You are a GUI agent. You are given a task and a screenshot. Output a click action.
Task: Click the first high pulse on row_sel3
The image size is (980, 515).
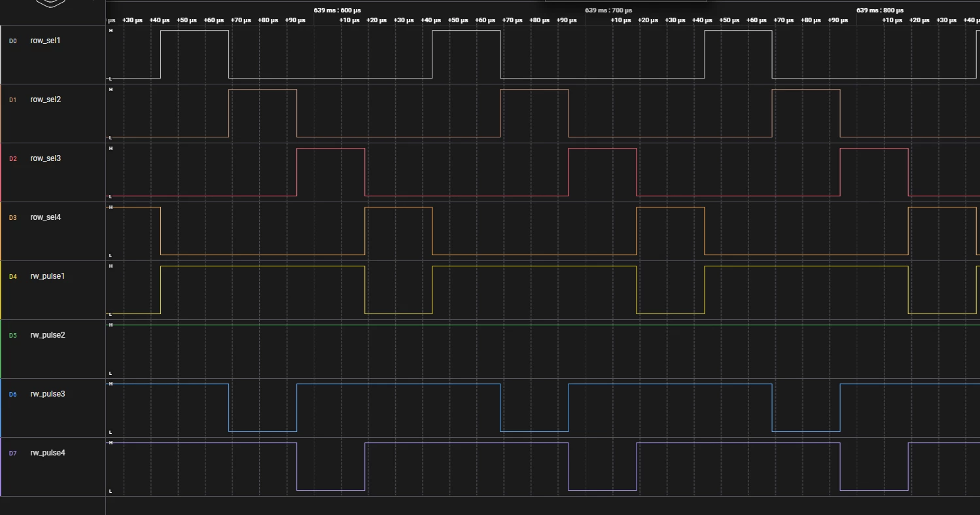click(x=330, y=172)
